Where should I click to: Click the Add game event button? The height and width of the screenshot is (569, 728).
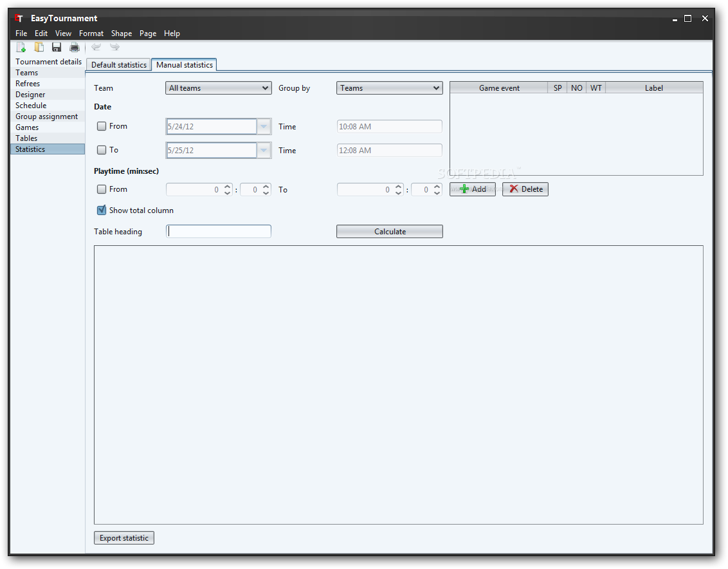tap(473, 189)
